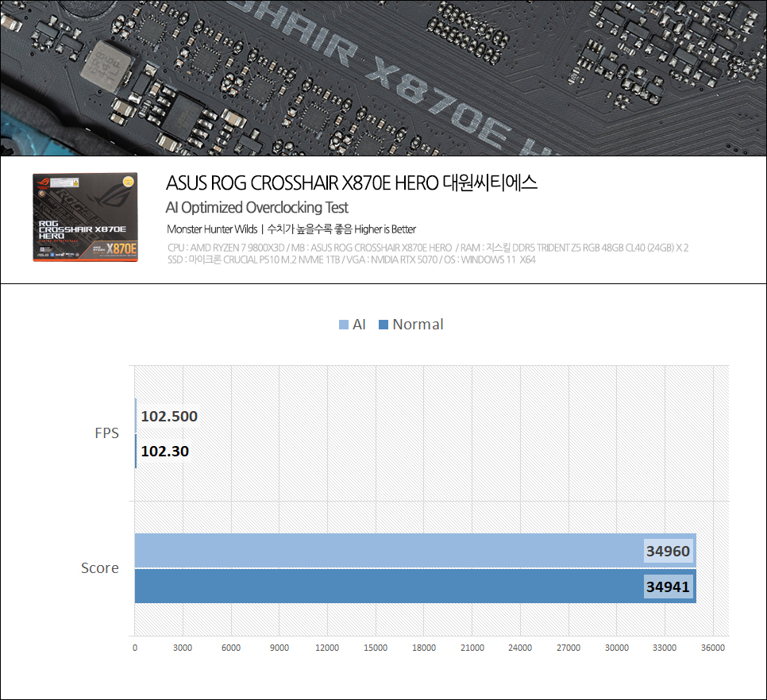This screenshot has width=767, height=700.
Task: Click the 30000 axis tick label
Action: point(617,648)
